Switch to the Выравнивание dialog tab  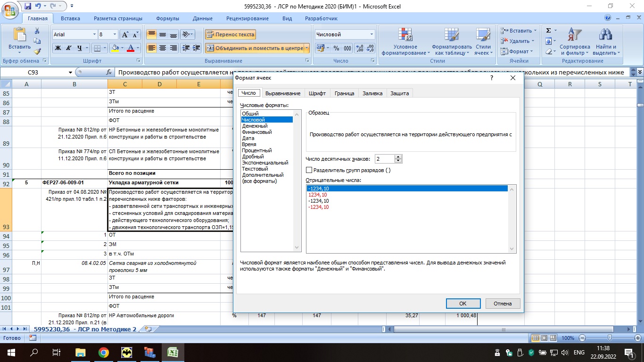[x=283, y=93]
